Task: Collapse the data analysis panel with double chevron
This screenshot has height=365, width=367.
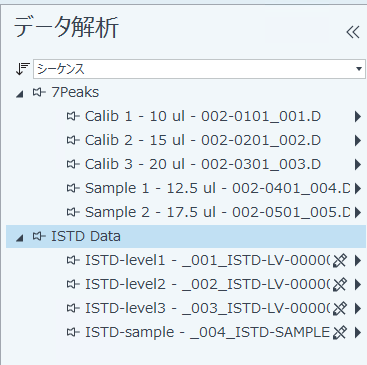Action: [353, 32]
